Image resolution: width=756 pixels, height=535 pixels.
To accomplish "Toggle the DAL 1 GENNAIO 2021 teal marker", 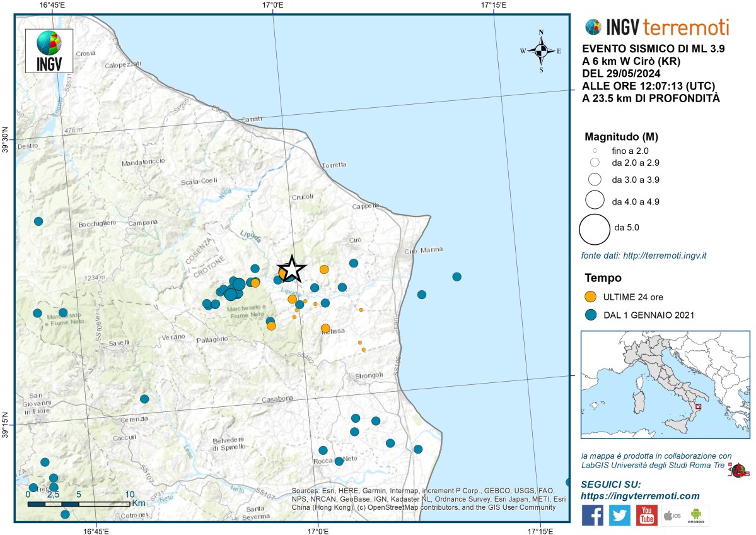I will point(591,315).
